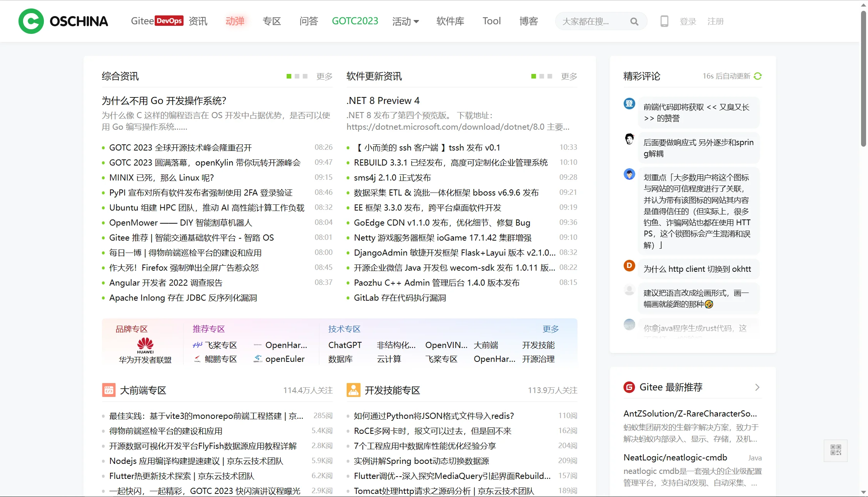The height and width of the screenshot is (497, 868).
Task: Select second dot in 综合资讯 pager
Action: (x=297, y=76)
